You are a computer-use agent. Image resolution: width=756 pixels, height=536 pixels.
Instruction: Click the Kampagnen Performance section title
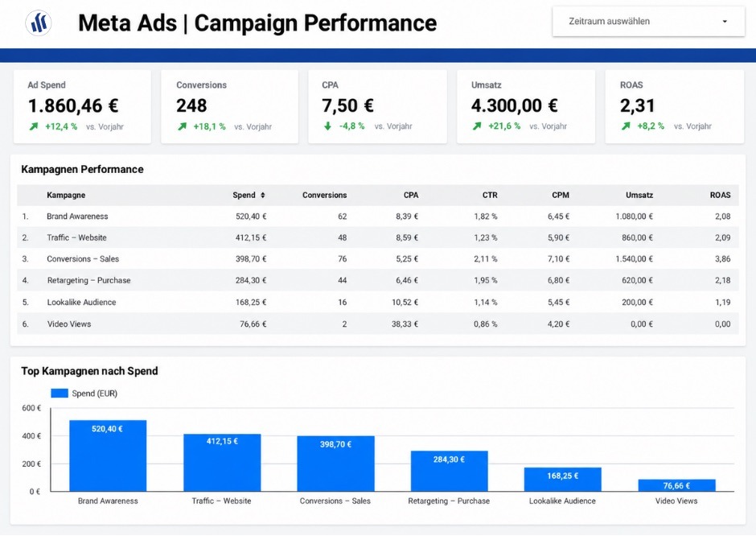(83, 169)
